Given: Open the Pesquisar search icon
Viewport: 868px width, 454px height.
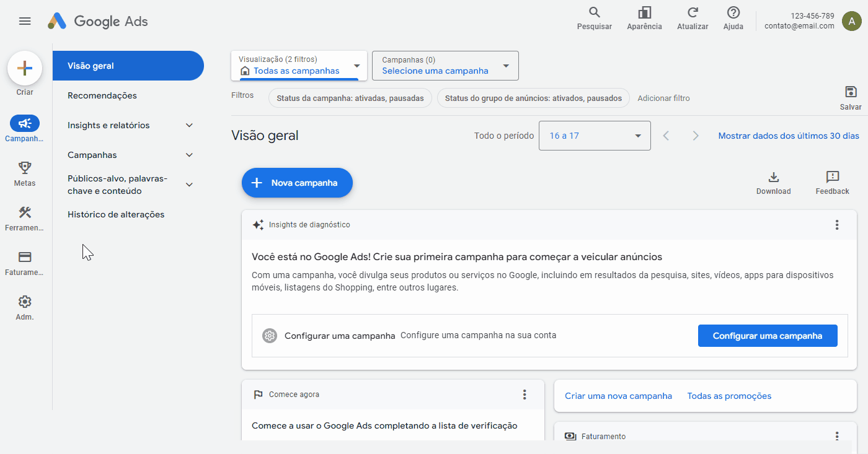Looking at the screenshot, I should (595, 12).
